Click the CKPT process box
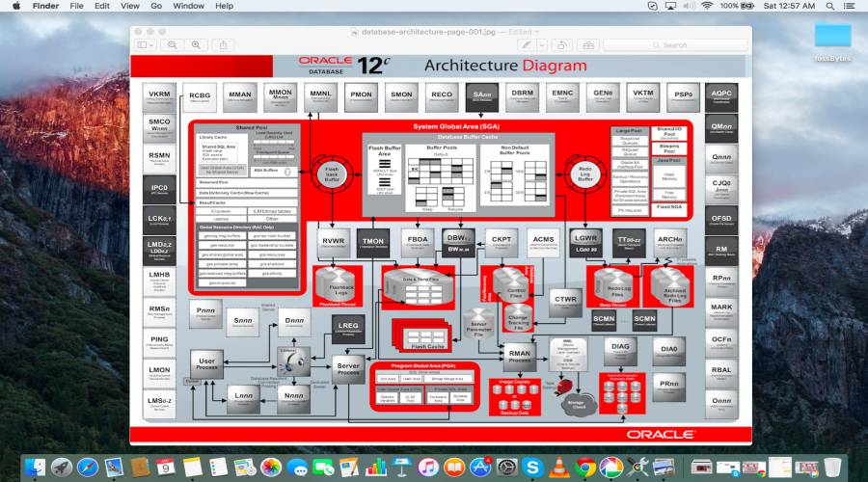Image resolution: width=868 pixels, height=482 pixels. 502,243
